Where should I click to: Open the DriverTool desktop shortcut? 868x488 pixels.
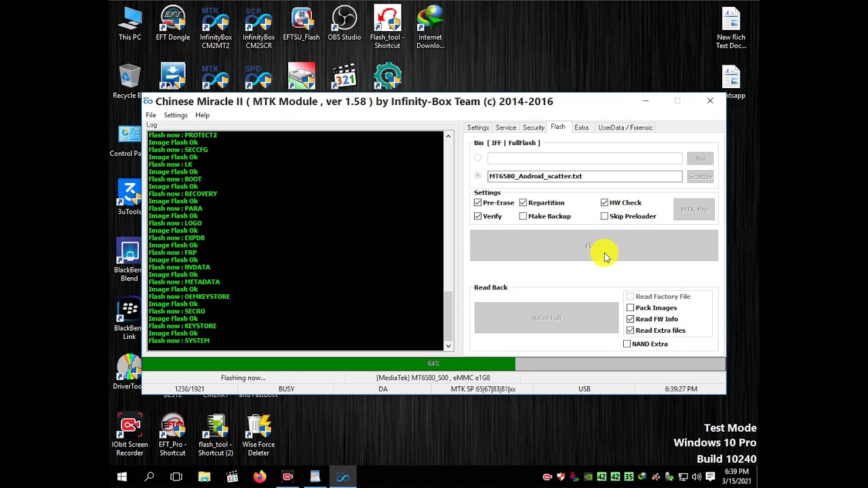(x=128, y=372)
